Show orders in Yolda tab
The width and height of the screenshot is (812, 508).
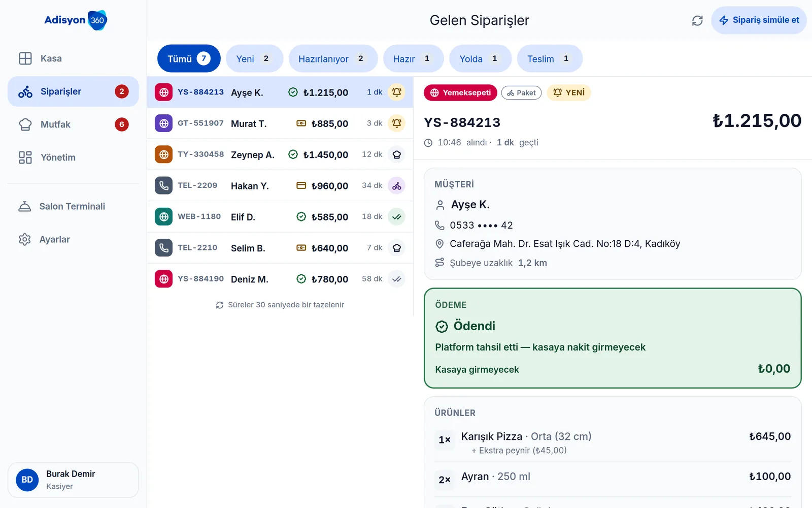pos(480,58)
